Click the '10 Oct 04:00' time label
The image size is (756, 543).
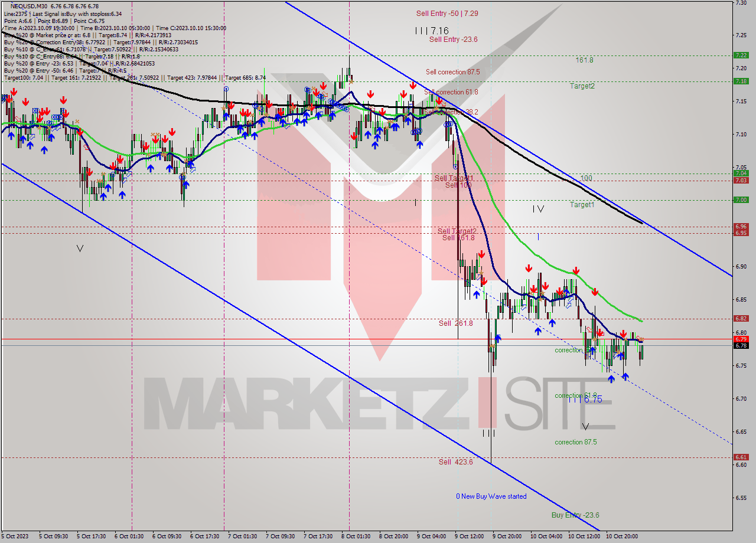click(546, 537)
